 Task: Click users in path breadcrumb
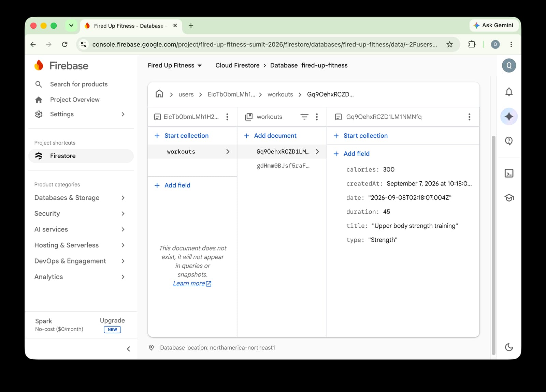pos(186,94)
